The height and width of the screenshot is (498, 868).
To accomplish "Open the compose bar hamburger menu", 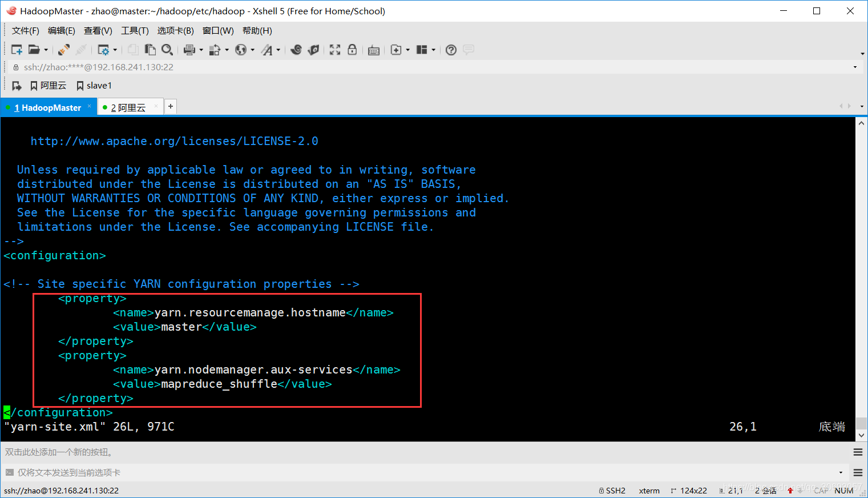I will click(x=858, y=472).
